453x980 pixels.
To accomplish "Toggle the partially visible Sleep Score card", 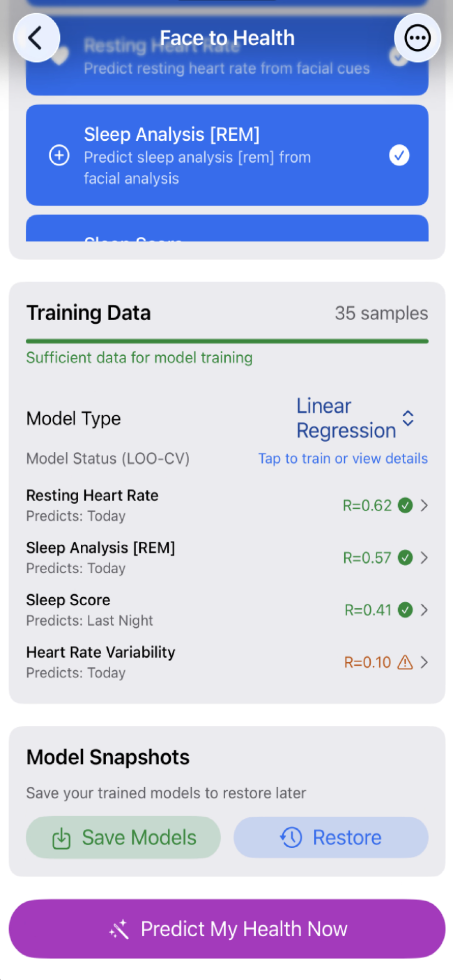I will click(227, 230).
